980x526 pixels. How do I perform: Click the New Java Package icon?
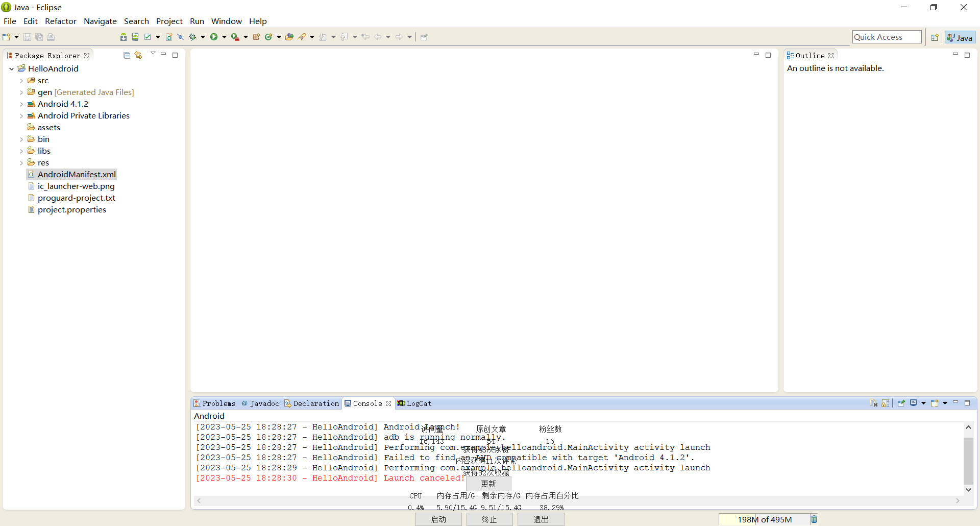256,37
